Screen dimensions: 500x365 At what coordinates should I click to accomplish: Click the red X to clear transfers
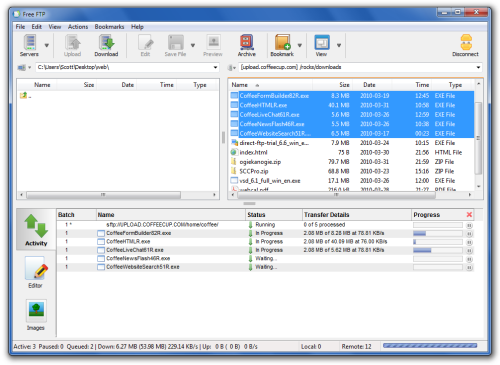[469, 215]
